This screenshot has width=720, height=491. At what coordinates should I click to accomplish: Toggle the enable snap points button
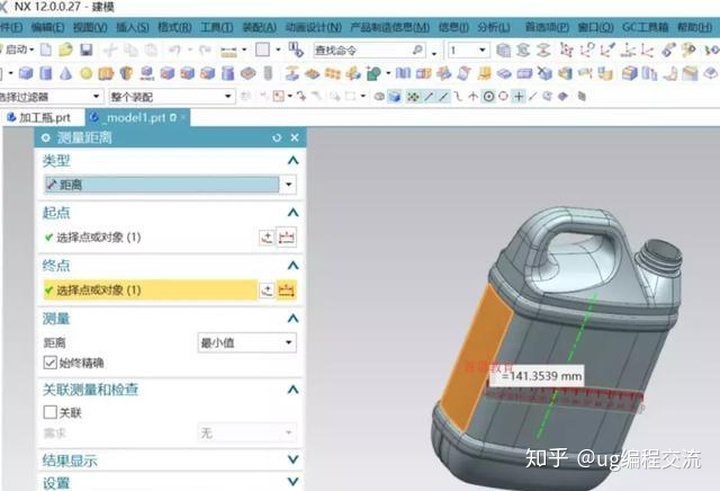[413, 96]
